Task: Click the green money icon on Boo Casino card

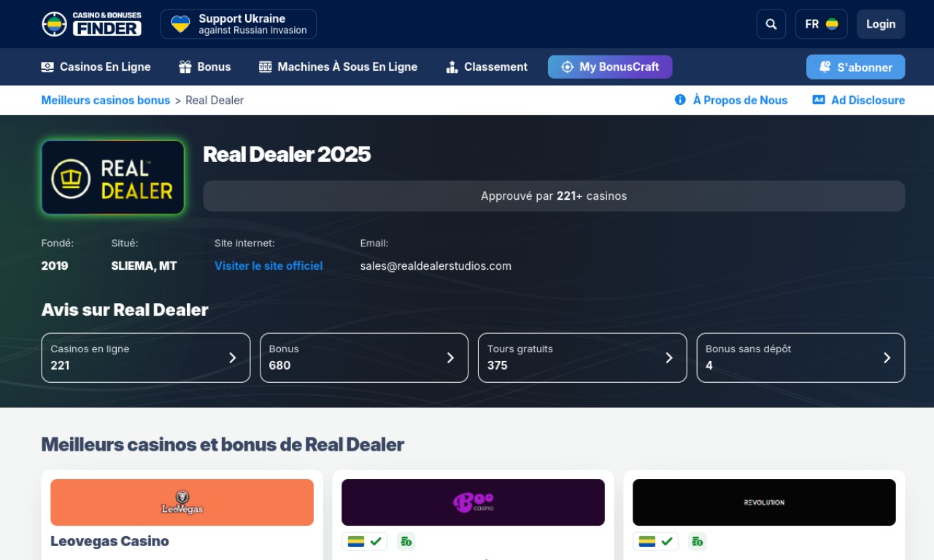Action: 406,541
